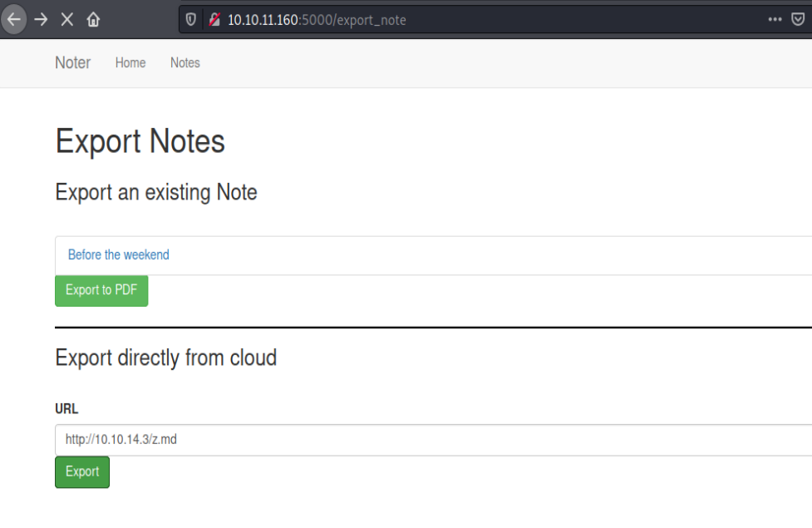Click the Noter brand link
This screenshot has width=812, height=528.
click(72, 62)
